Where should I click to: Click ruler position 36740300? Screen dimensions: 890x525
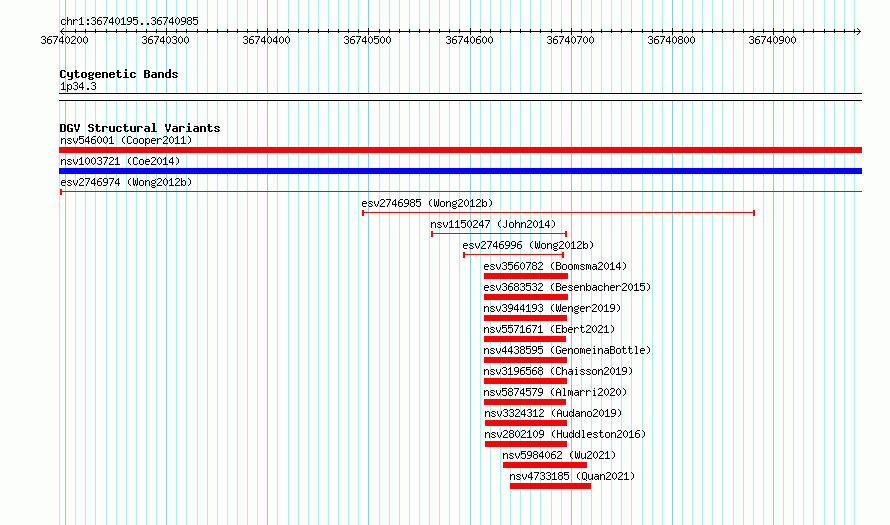tap(166, 40)
